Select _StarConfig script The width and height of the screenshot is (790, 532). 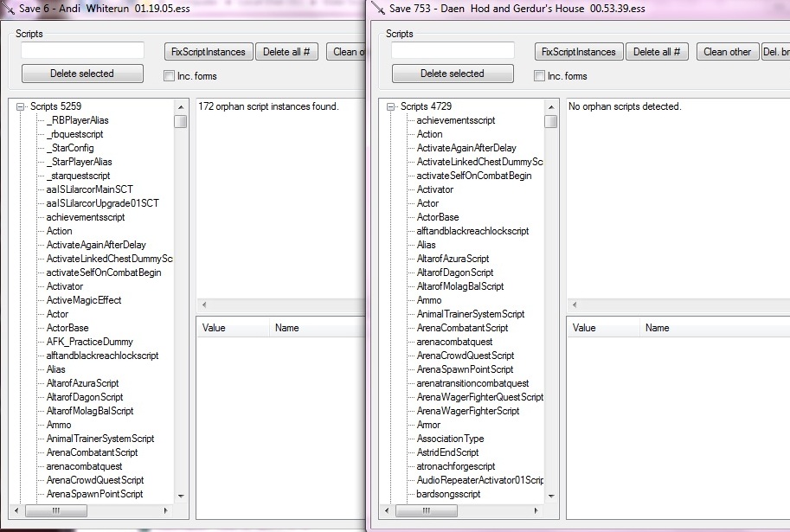tap(70, 148)
